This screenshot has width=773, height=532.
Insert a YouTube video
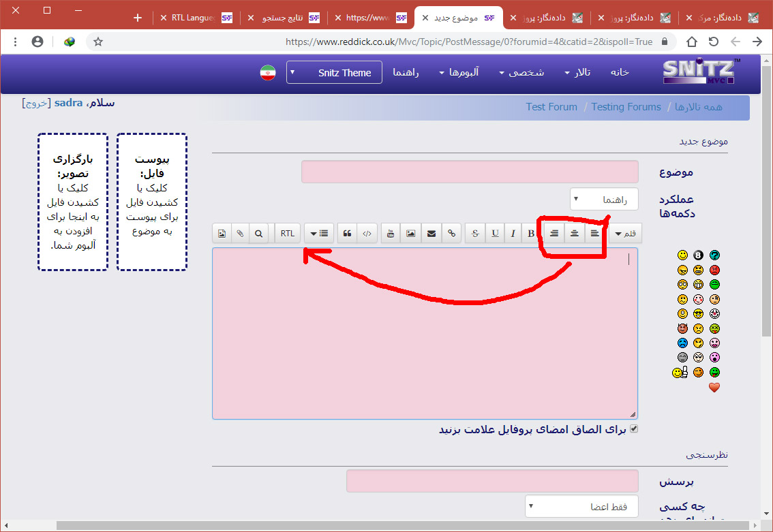click(391, 234)
